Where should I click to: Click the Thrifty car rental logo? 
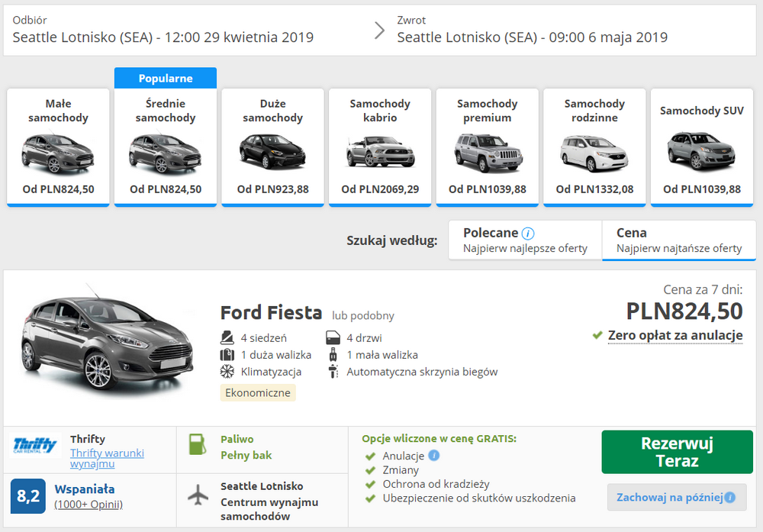pyautogui.click(x=35, y=445)
